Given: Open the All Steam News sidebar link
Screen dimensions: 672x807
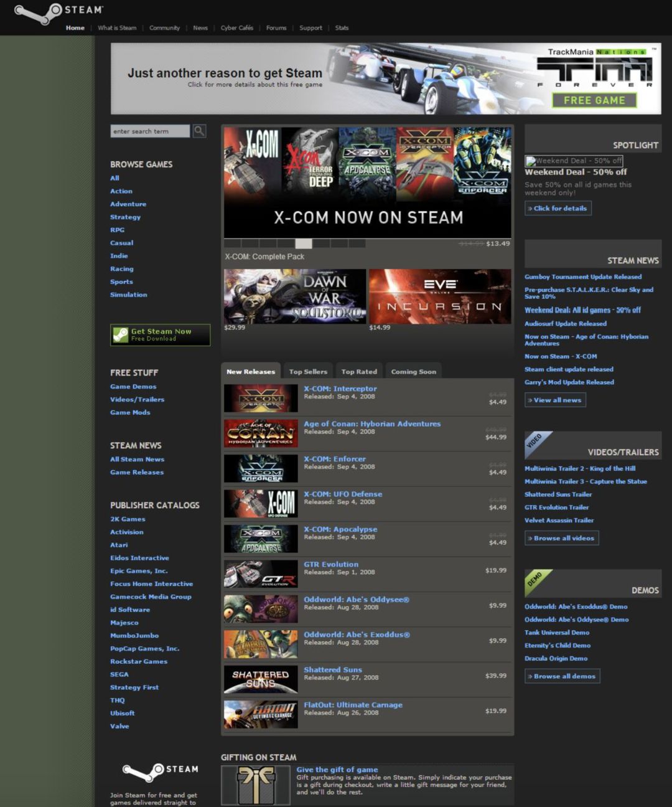Looking at the screenshot, I should pos(138,460).
